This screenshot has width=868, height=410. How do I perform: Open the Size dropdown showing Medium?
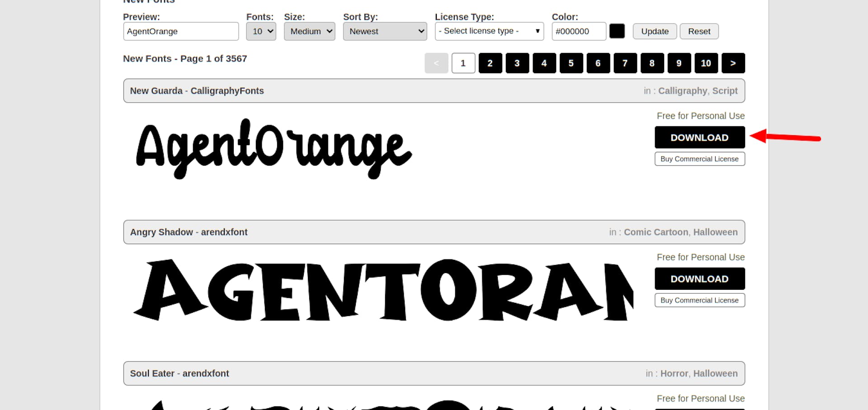(x=309, y=31)
